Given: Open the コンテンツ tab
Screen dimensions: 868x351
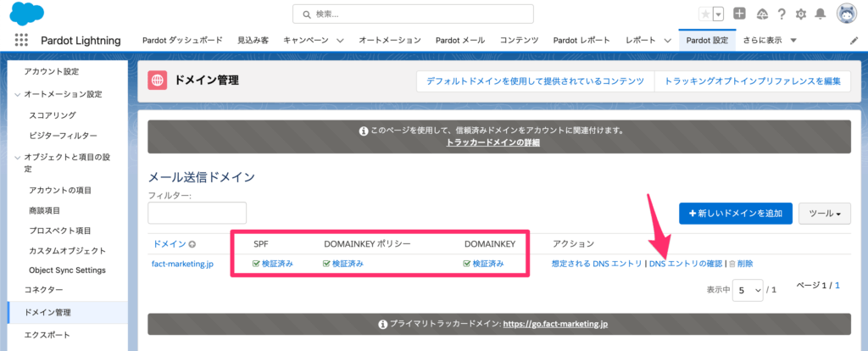Looking at the screenshot, I should [520, 41].
